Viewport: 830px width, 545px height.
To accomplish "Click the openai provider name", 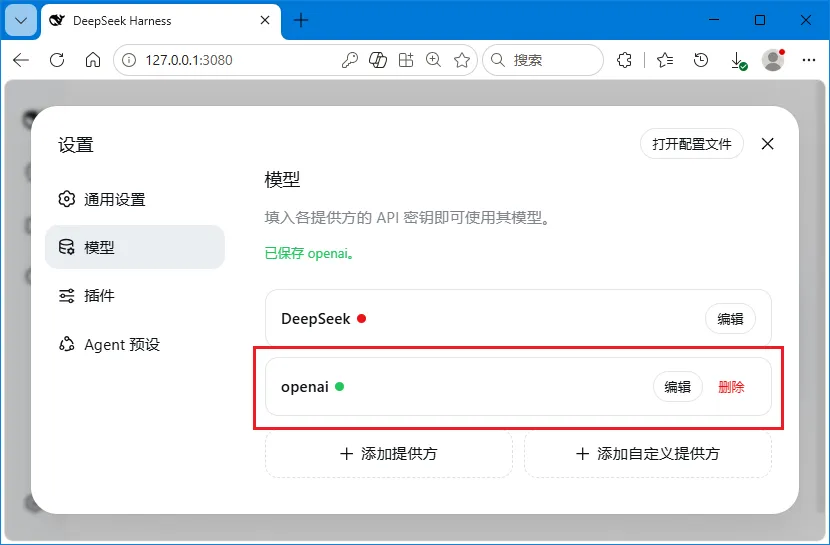I will 305,387.
